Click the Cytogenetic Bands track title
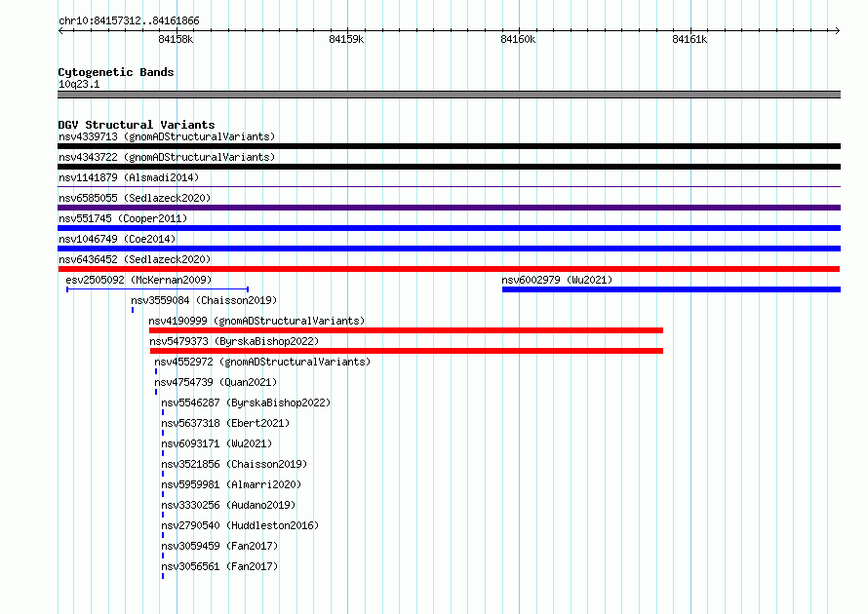The image size is (868, 614). click(x=116, y=72)
